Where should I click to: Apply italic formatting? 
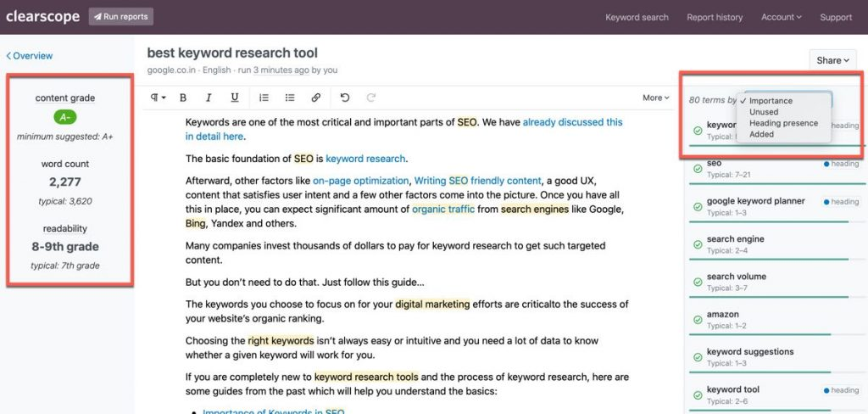tap(209, 98)
